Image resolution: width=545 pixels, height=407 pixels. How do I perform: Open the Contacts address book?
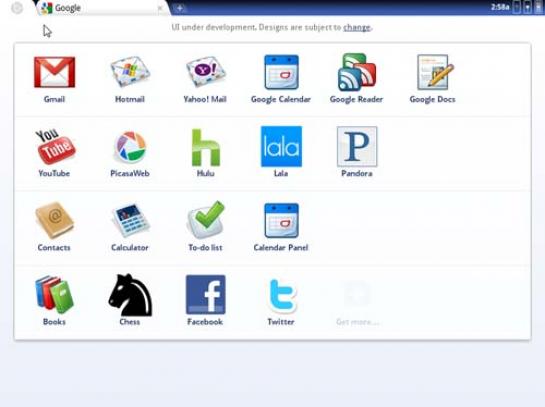[54, 220]
